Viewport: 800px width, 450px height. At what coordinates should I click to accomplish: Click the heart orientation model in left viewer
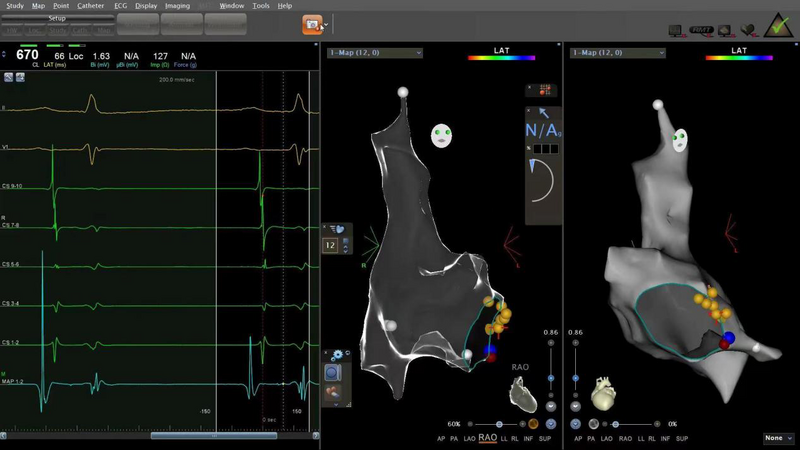(x=522, y=395)
